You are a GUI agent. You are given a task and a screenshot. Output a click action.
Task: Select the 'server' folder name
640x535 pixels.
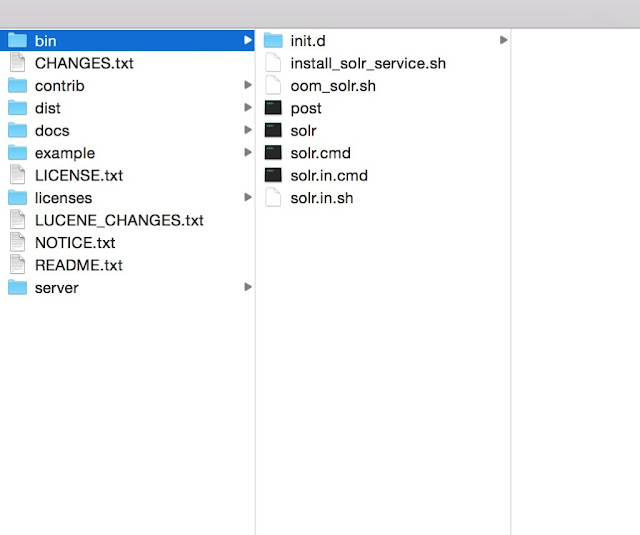[x=57, y=288]
